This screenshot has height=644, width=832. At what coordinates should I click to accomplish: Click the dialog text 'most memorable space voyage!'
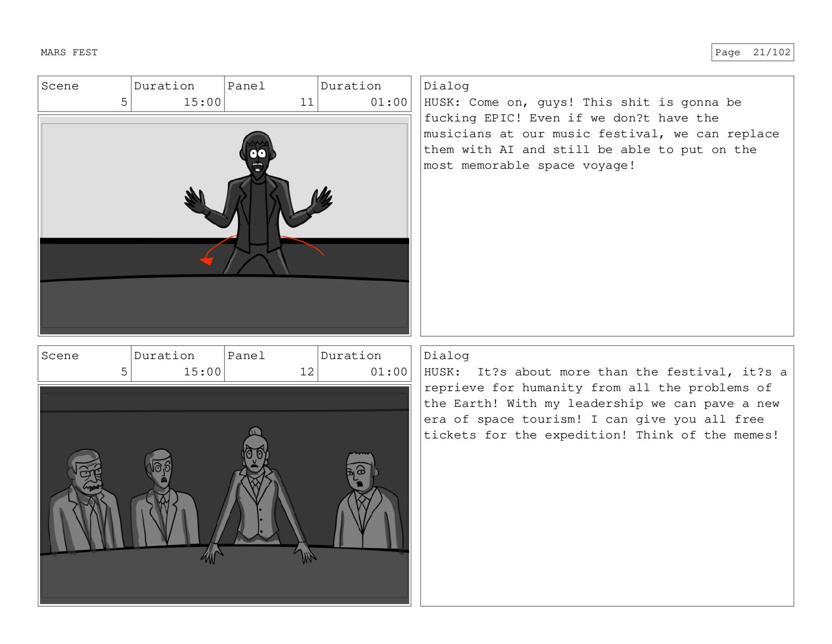click(530, 166)
